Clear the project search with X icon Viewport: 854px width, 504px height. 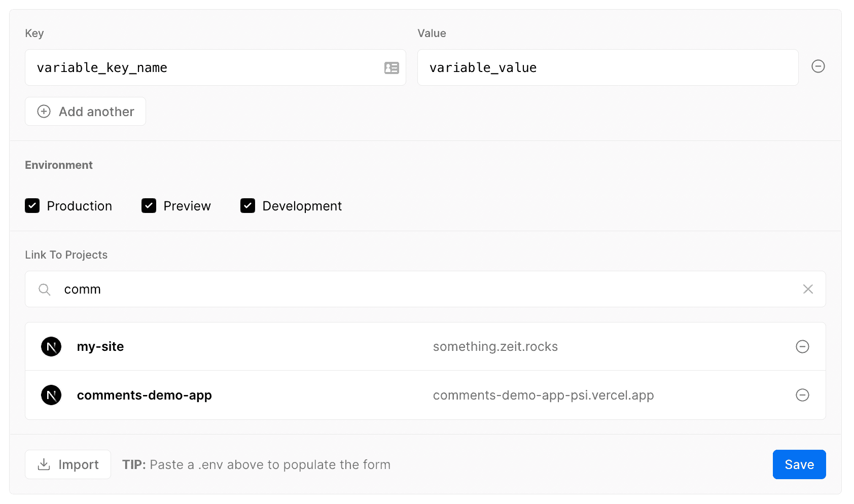coord(808,289)
